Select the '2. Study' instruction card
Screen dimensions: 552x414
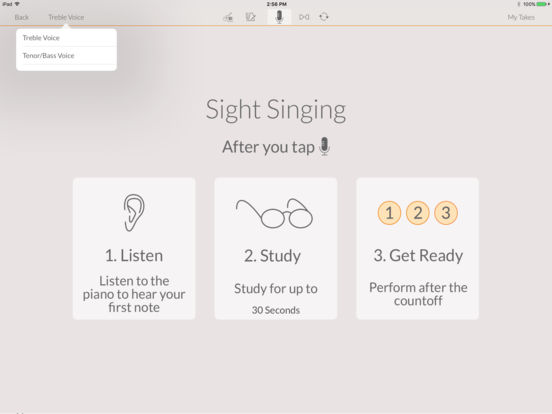(276, 249)
